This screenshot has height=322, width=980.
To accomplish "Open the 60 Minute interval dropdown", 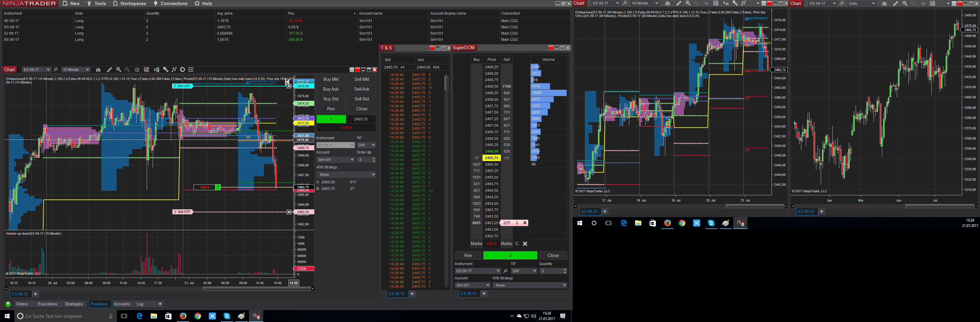I will point(645,3).
